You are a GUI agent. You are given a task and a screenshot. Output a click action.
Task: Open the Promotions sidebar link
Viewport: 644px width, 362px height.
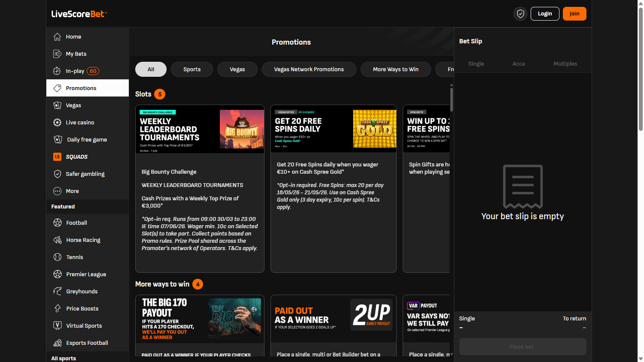point(88,88)
